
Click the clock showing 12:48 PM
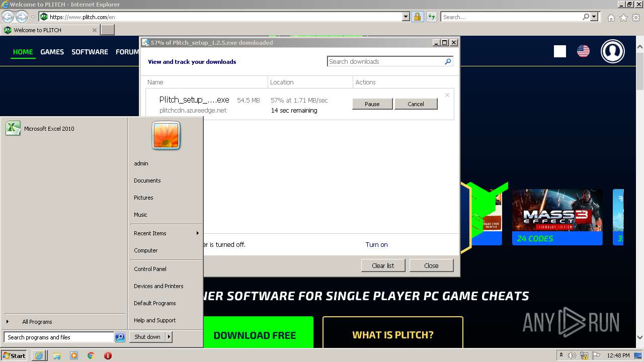pyautogui.click(x=618, y=355)
